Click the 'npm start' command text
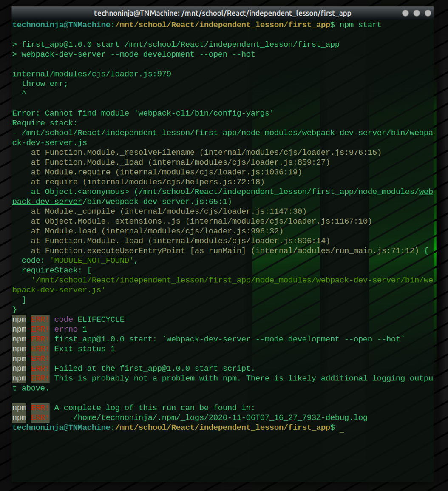The width and height of the screenshot is (448, 491). (360, 25)
